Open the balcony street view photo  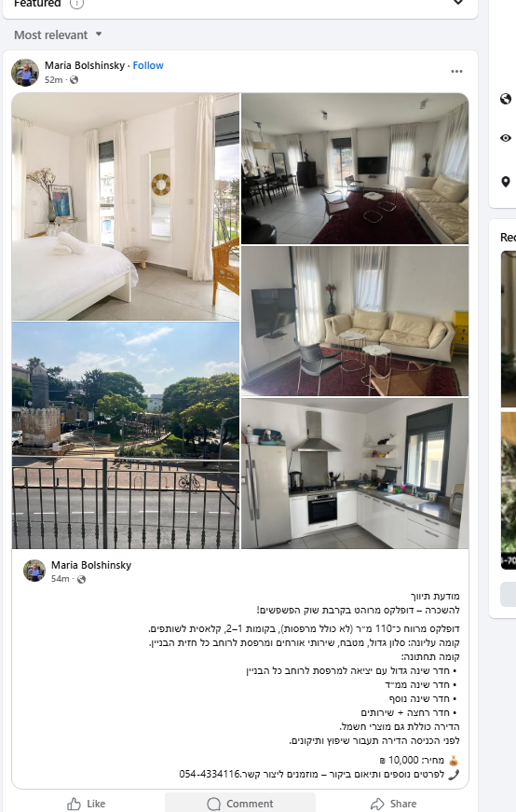pos(126,435)
